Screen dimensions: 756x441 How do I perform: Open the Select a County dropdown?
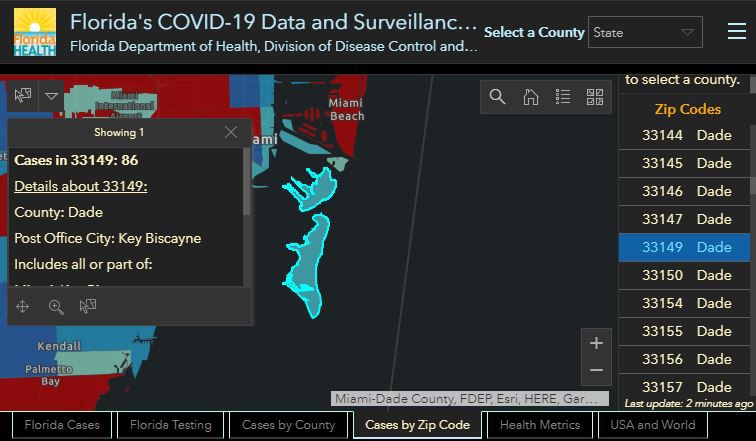[x=645, y=33]
